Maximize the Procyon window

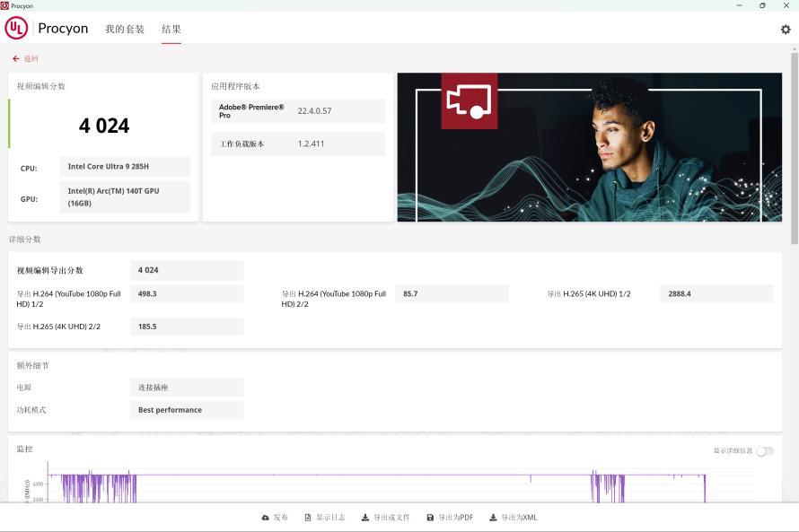coord(762,5)
